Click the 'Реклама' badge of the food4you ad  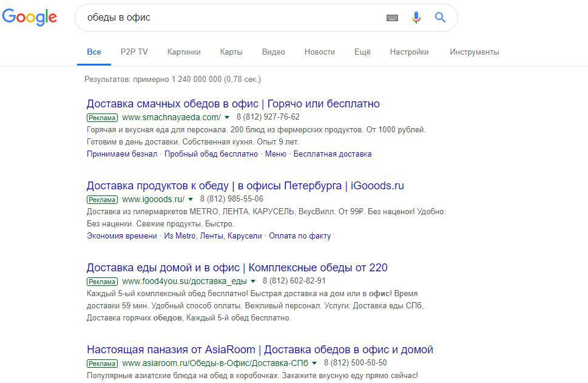(x=102, y=282)
